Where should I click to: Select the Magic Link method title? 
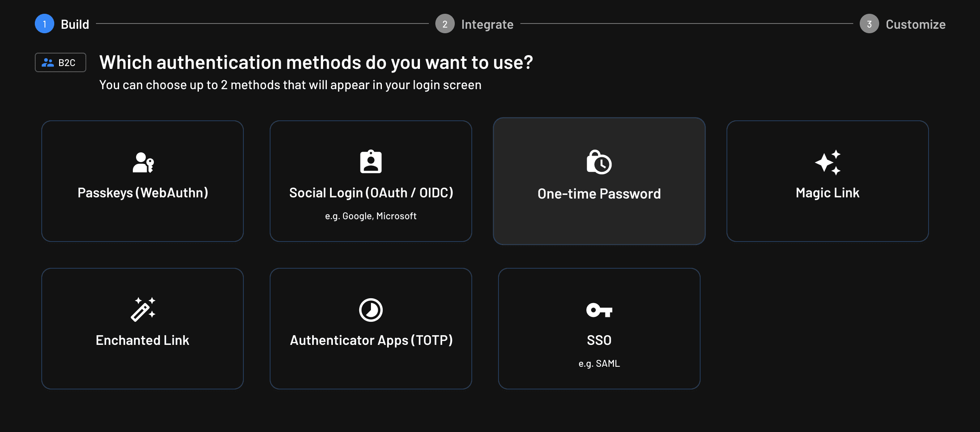(x=827, y=193)
